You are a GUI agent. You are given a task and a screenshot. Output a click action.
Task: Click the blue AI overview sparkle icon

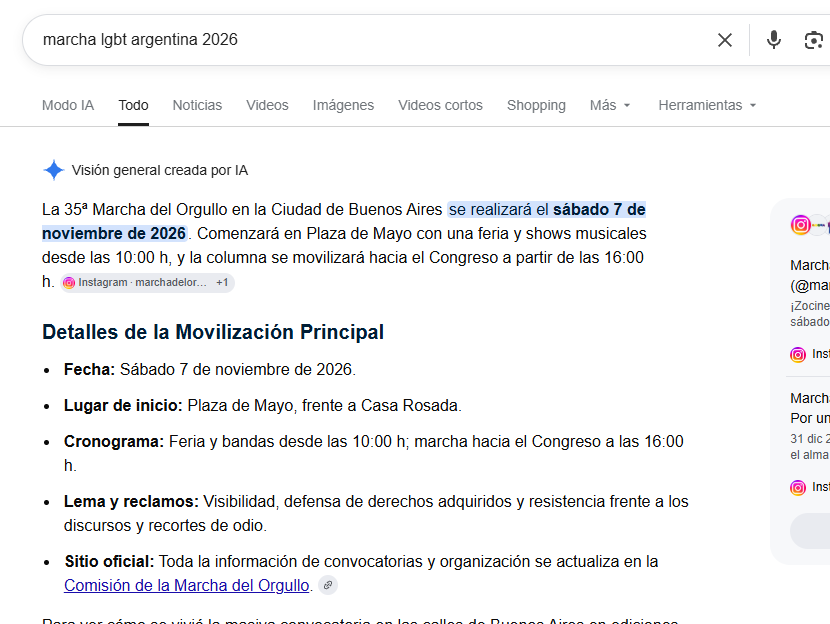(x=53, y=170)
